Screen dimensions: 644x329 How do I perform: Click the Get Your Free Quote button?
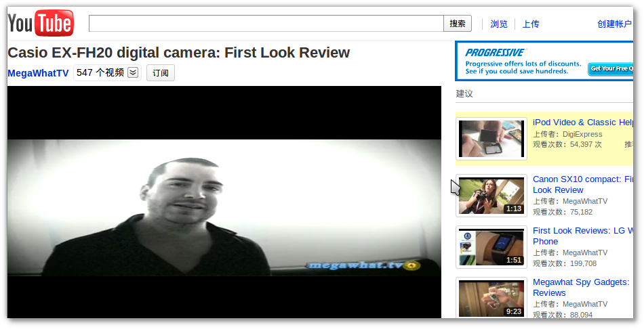[x=611, y=68]
